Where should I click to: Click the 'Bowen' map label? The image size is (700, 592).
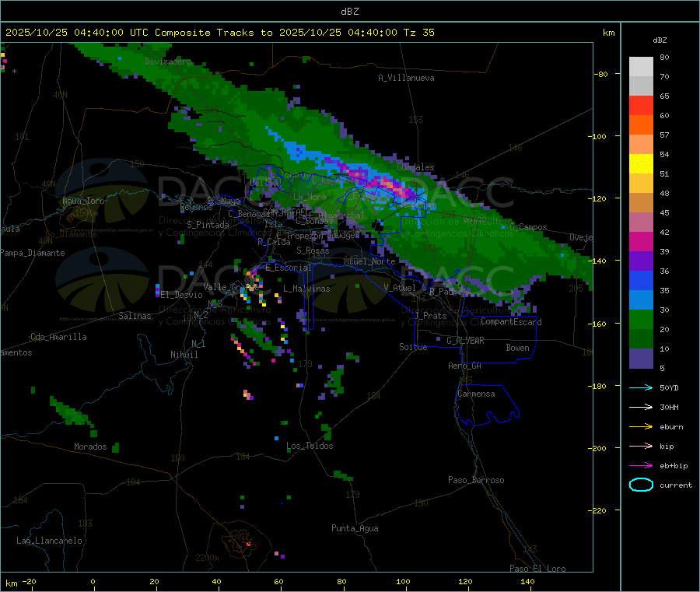coord(517,349)
